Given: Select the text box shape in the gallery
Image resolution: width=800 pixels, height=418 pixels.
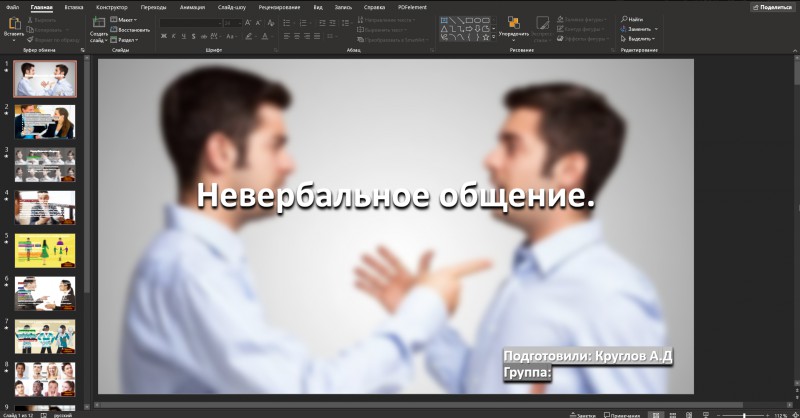Looking at the screenshot, I should pos(444,20).
